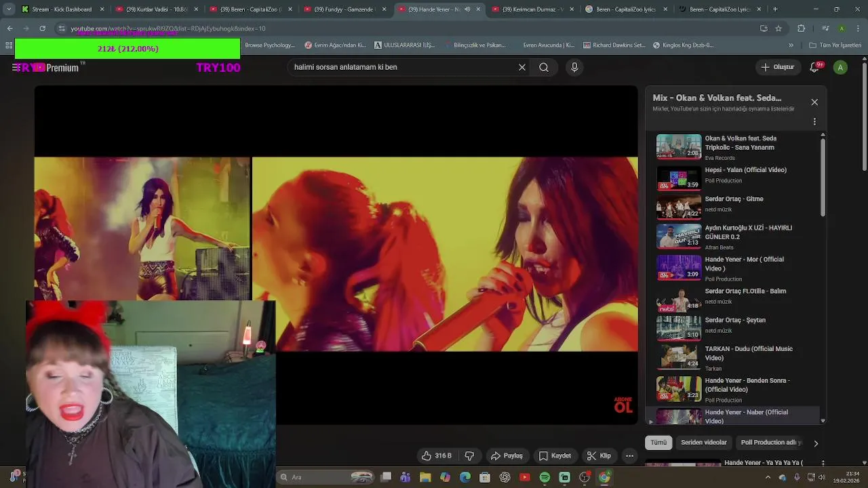Viewport: 868px width, 488px height.
Task: Dislike the video with thumbs down
Action: (x=469, y=455)
